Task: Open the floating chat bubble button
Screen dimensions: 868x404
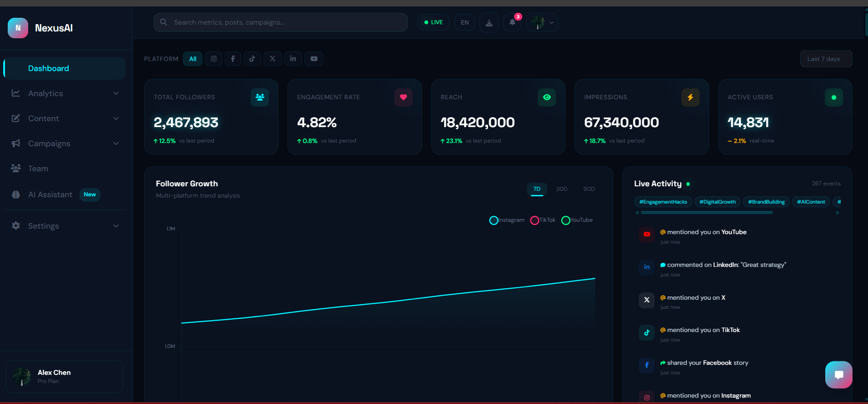Action: 839,374
